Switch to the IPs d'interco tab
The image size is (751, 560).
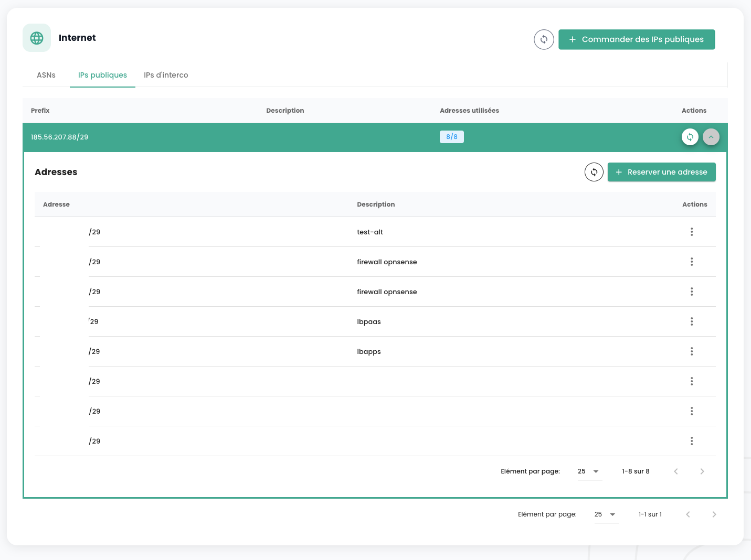pyautogui.click(x=166, y=75)
